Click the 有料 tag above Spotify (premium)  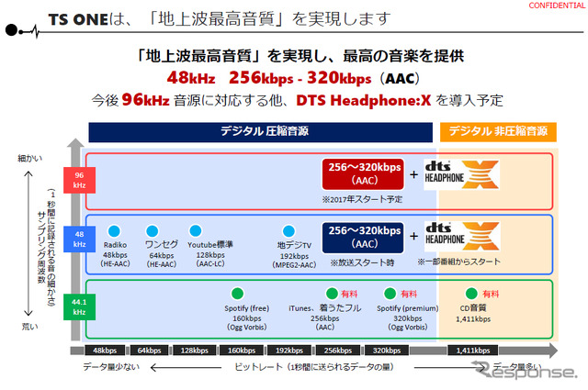tap(409, 294)
